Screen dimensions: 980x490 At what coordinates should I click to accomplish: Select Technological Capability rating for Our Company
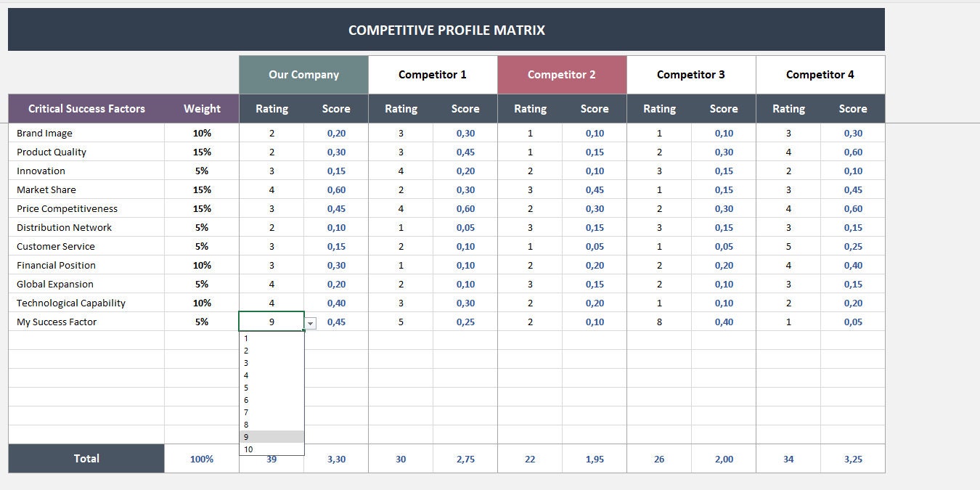(271, 303)
